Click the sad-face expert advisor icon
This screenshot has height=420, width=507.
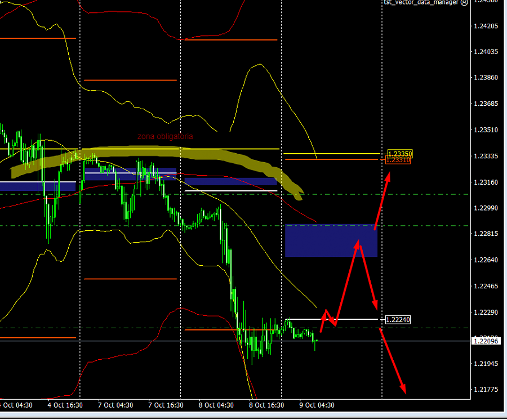(464, 2)
